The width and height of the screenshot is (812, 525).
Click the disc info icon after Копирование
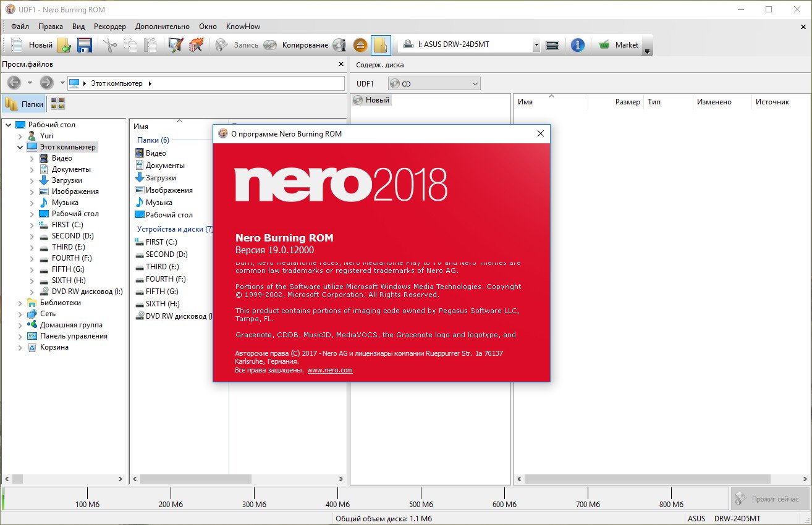339,45
